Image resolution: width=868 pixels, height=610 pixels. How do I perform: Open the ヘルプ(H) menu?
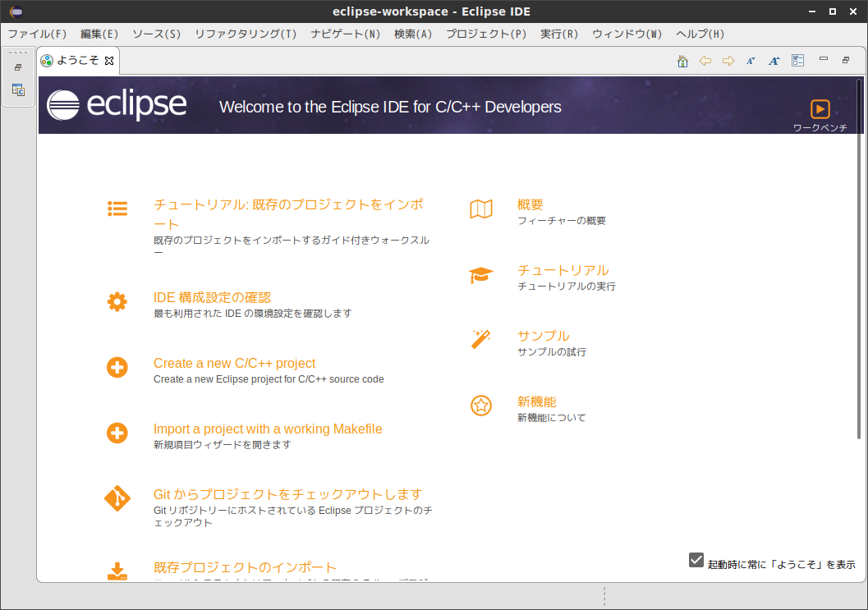[x=700, y=34]
